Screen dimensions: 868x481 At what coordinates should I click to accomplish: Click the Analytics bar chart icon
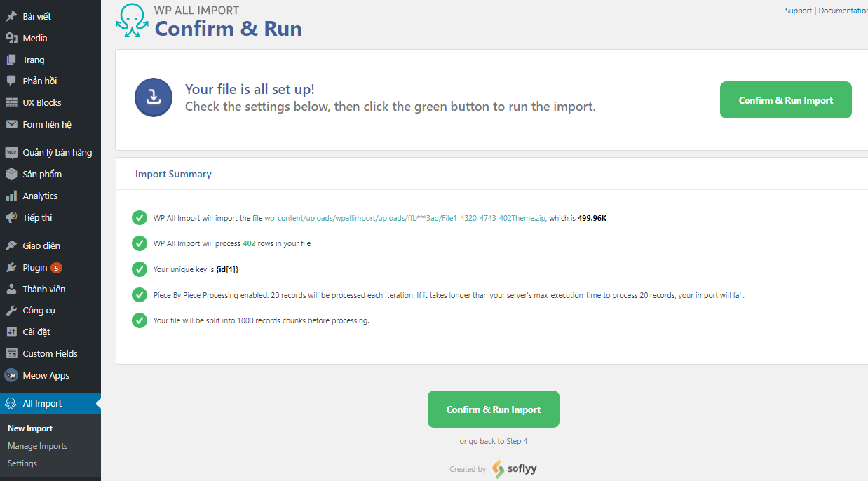pos(11,196)
